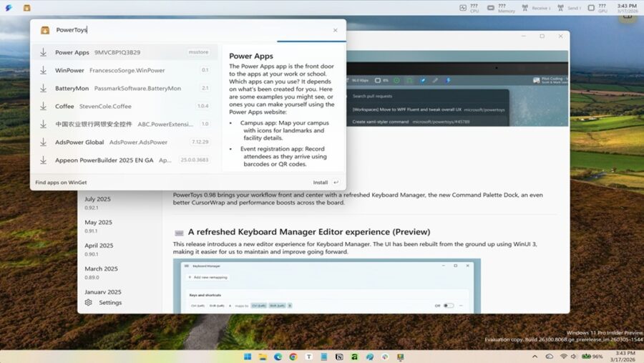Click the Keyboard Manager Editor section heading
This screenshot has width=644, height=363.
point(309,232)
